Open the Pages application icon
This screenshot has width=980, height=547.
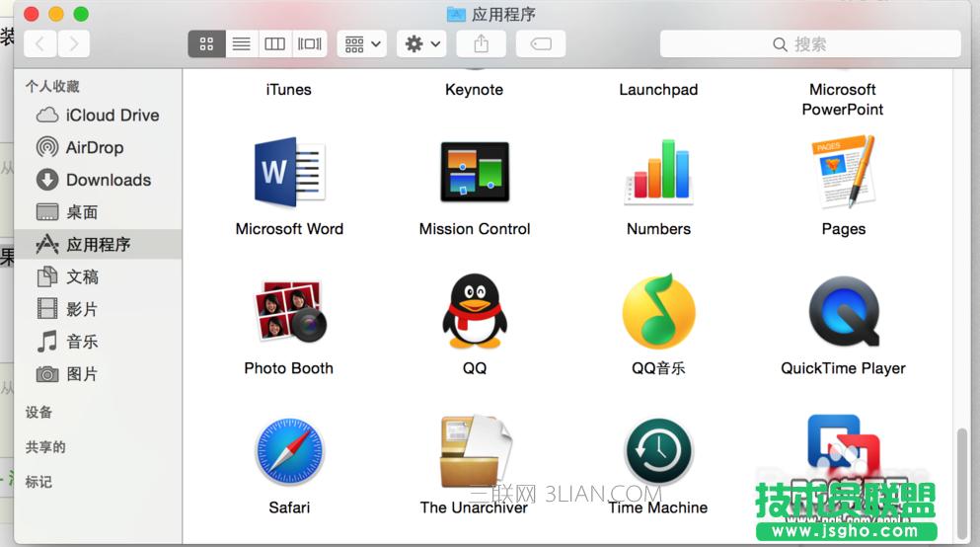(843, 173)
